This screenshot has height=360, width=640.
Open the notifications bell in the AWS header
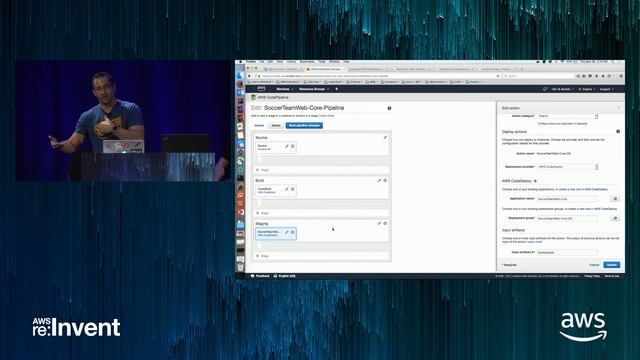coord(544,89)
